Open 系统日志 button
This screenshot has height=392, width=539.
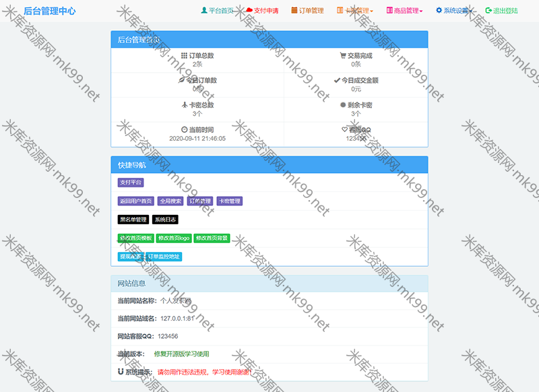(x=165, y=220)
